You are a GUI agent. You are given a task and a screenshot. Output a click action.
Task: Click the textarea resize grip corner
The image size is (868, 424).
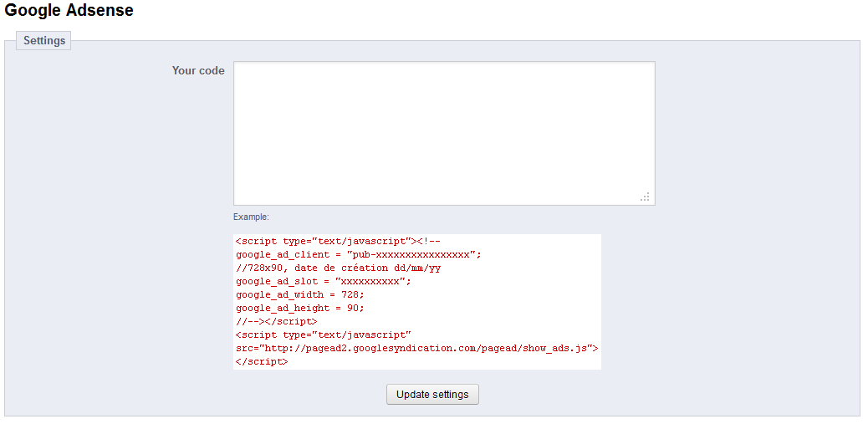tap(646, 197)
